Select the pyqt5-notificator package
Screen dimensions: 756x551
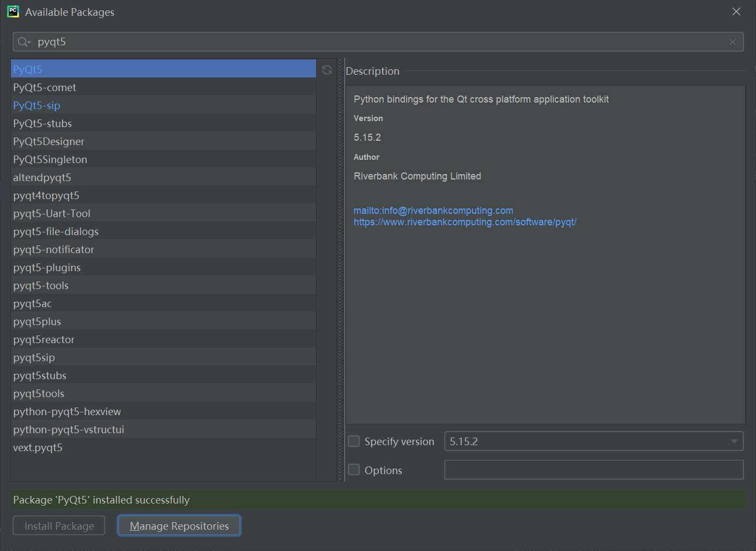[164, 249]
